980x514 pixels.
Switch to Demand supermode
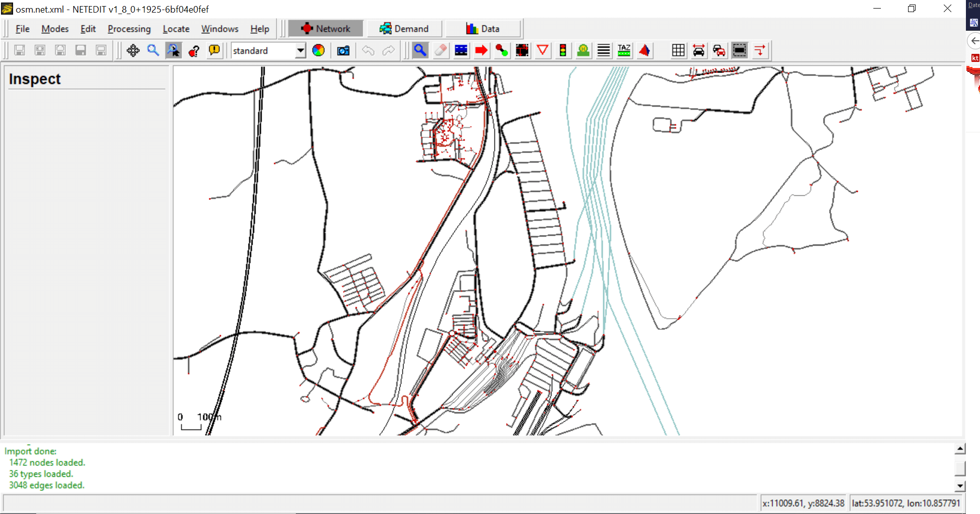pyautogui.click(x=404, y=29)
